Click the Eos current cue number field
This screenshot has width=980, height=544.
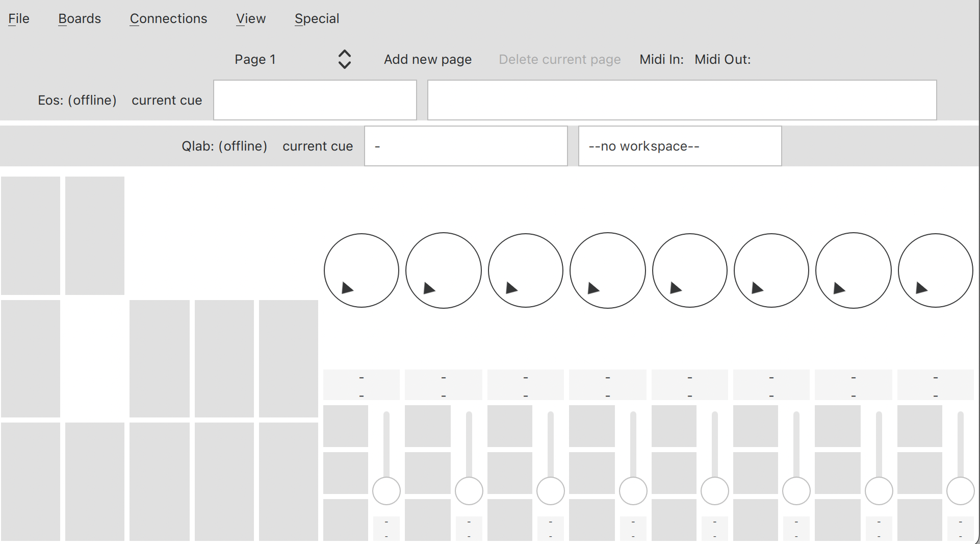[x=315, y=100]
